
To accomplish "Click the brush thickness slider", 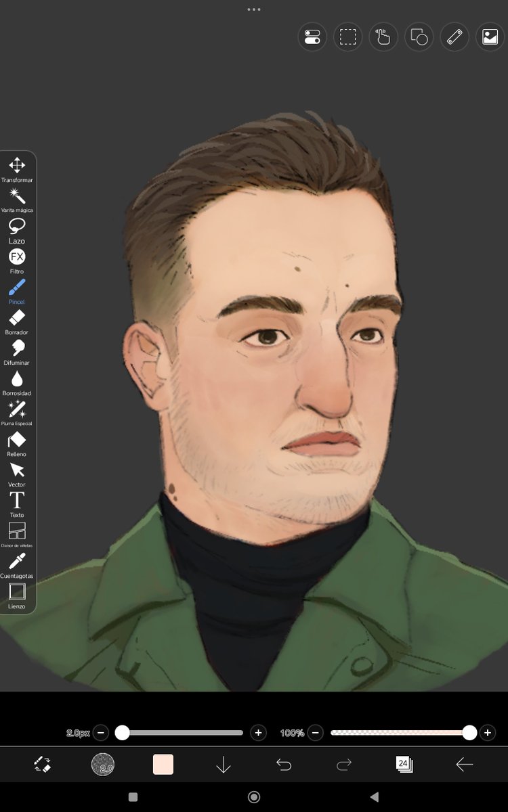I will 179,732.
